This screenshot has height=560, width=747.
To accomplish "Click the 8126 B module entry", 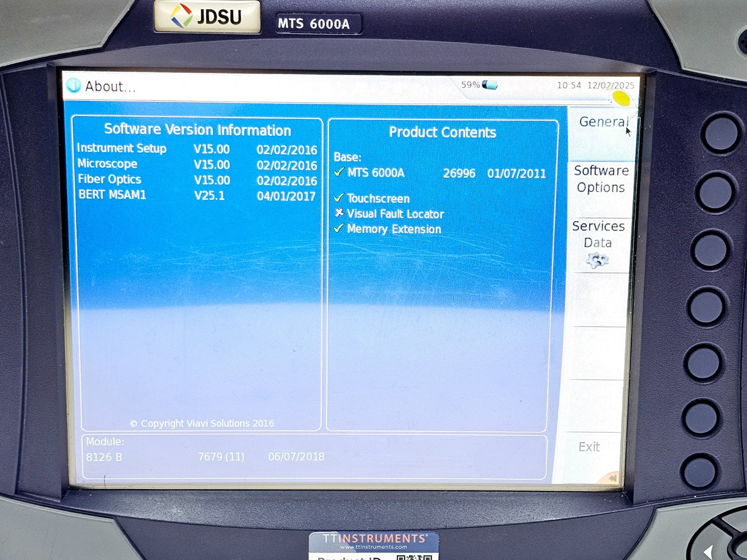I will click(x=104, y=457).
